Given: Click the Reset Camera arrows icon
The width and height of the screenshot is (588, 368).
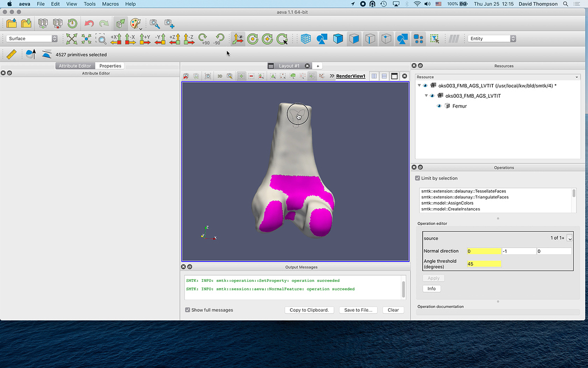Looking at the screenshot, I should click(72, 39).
